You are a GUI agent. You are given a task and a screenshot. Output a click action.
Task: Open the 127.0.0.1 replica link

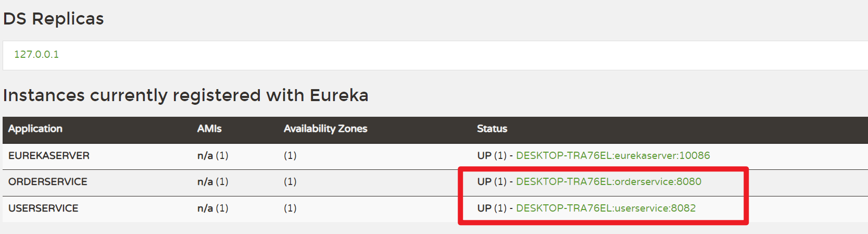tap(36, 54)
